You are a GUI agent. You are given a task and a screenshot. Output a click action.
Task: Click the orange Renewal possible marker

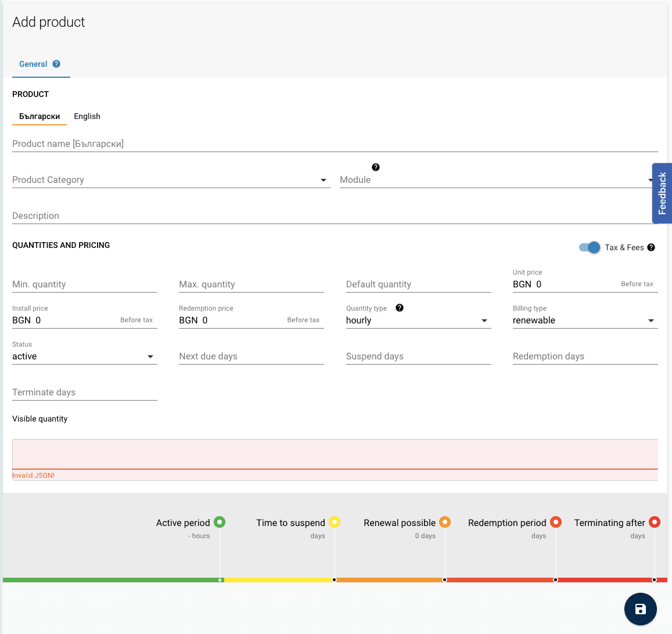pos(445,521)
